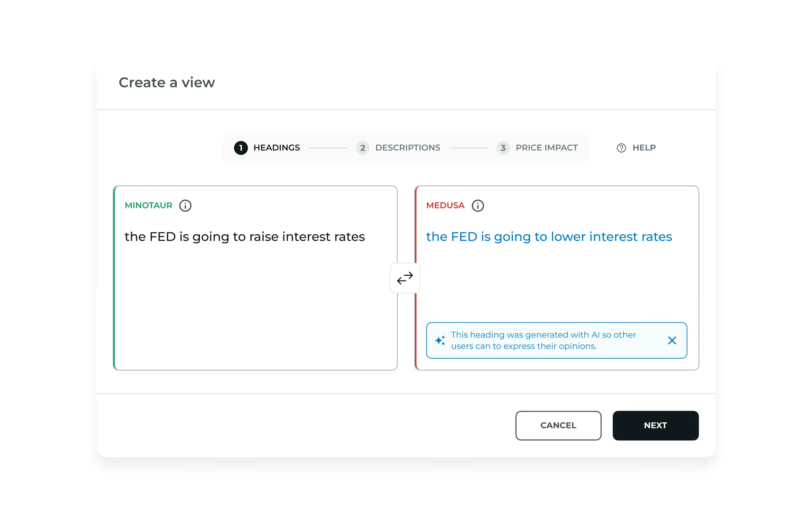This screenshot has height=513, width=812.
Task: Click the Minotaur info icon
Action: point(185,205)
